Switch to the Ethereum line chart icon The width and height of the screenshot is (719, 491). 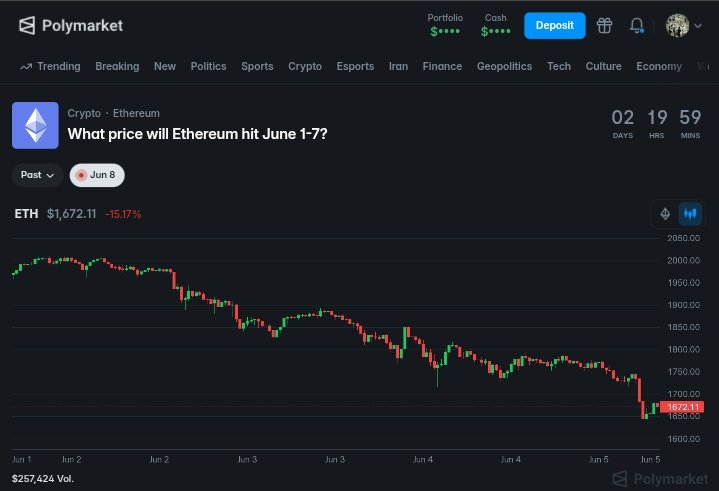click(x=665, y=214)
